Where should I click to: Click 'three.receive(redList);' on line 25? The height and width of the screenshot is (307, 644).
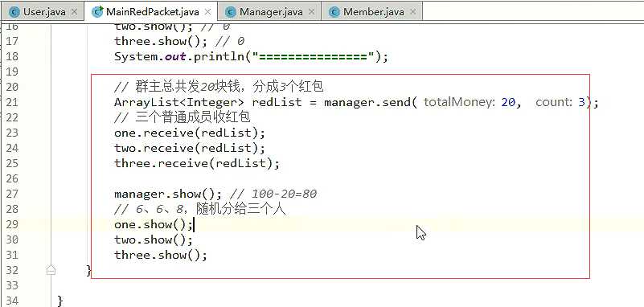197,163
